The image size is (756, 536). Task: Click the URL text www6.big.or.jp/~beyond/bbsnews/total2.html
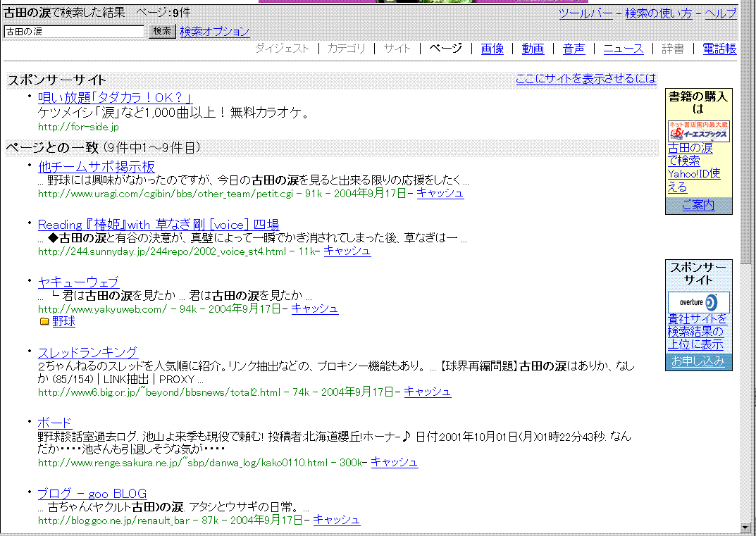pyautogui.click(x=159, y=392)
